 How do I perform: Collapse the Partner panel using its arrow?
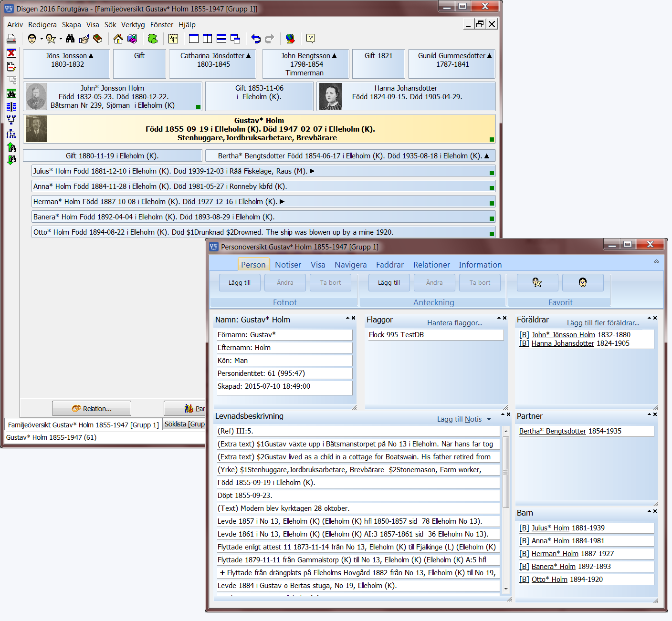click(x=650, y=414)
